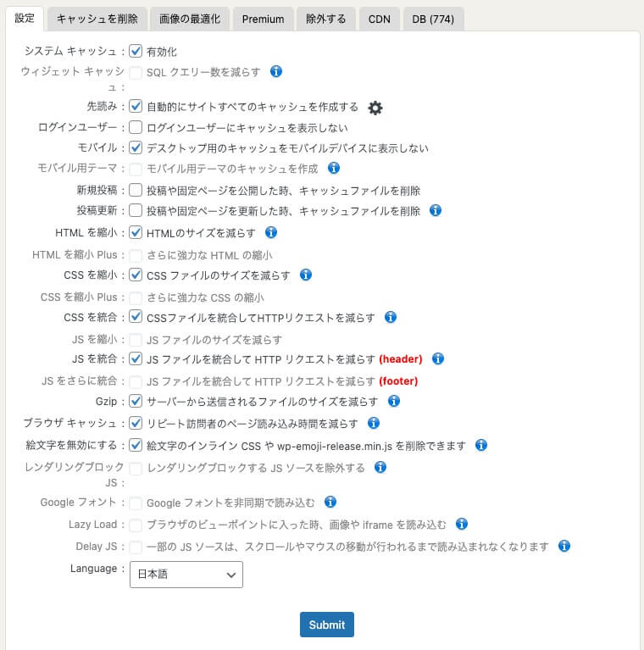Select the DB (774) tab
The width and height of the screenshot is (644, 650).
pyautogui.click(x=433, y=19)
